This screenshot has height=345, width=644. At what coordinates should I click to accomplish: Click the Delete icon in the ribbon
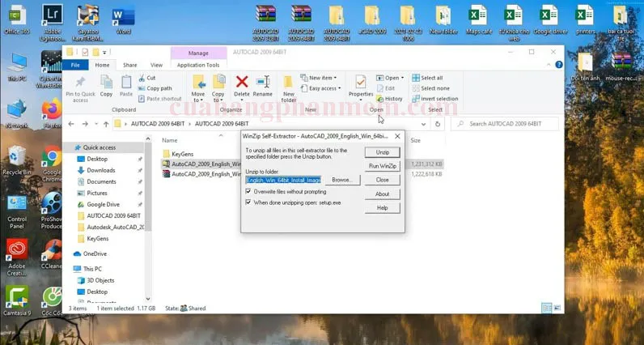pos(241,82)
